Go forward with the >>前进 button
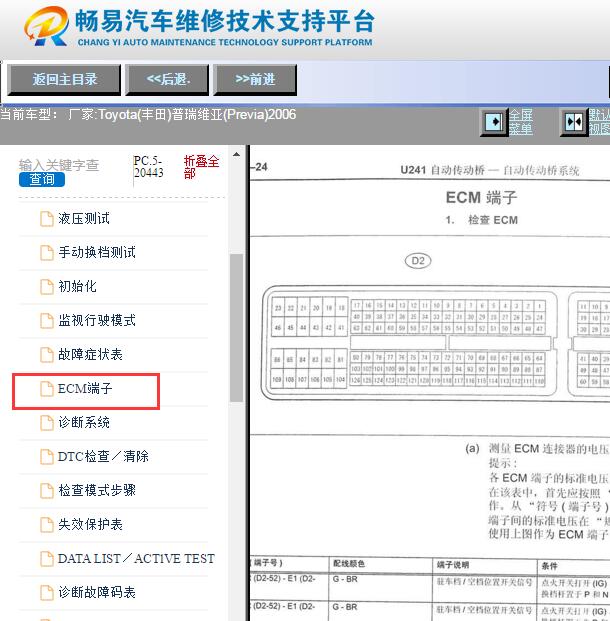Viewport: 610px width, 621px height. pos(255,80)
